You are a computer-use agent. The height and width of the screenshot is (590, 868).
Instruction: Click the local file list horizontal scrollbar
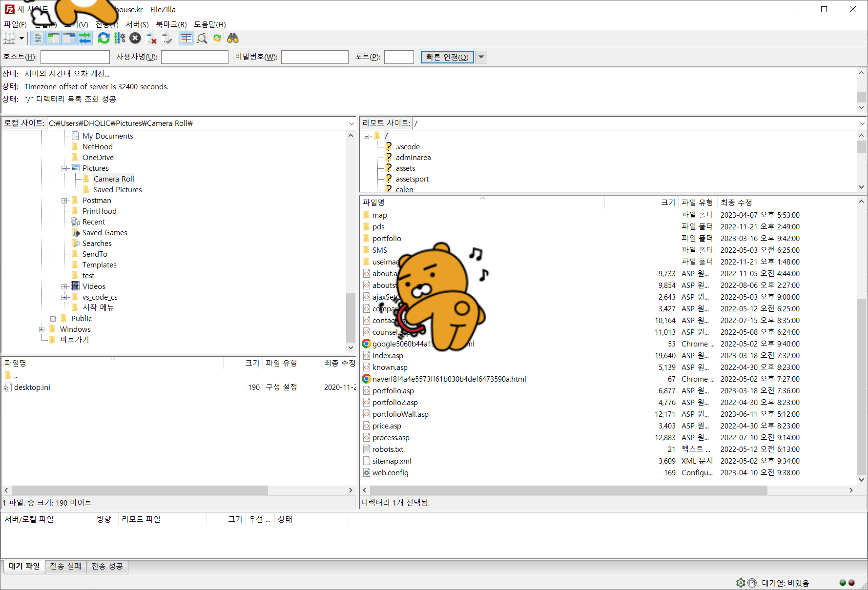click(140, 490)
